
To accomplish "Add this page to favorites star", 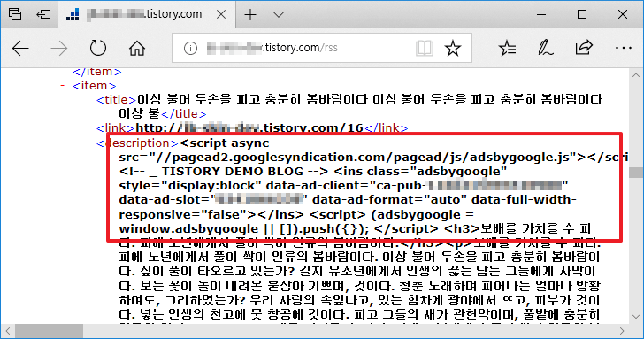I will [x=453, y=49].
